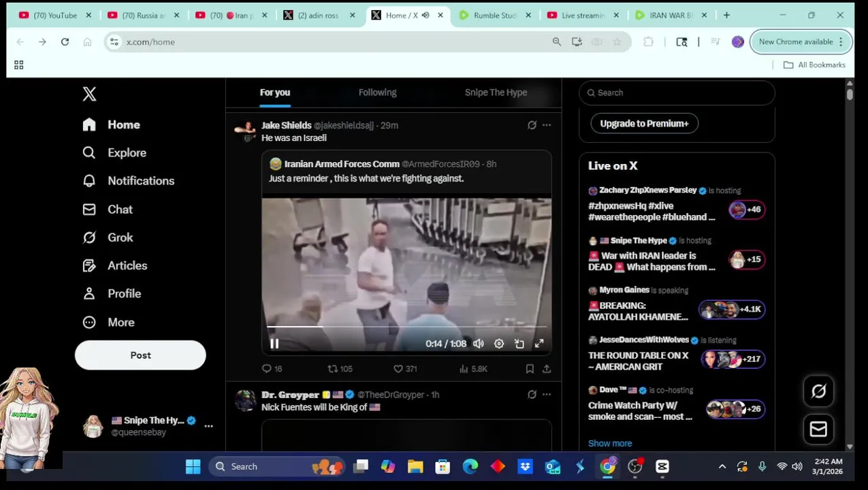Click New Chrome available update button
This screenshot has height=490, width=868.
[x=801, y=42]
